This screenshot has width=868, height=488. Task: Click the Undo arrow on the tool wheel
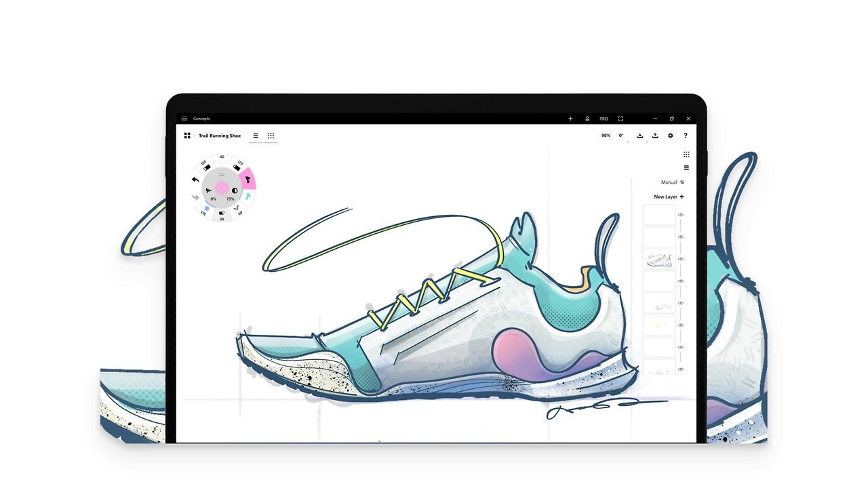195,180
